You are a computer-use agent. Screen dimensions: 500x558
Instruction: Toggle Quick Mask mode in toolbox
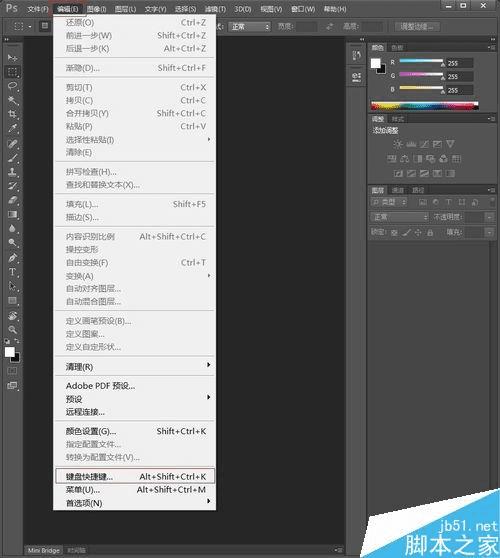(x=12, y=371)
